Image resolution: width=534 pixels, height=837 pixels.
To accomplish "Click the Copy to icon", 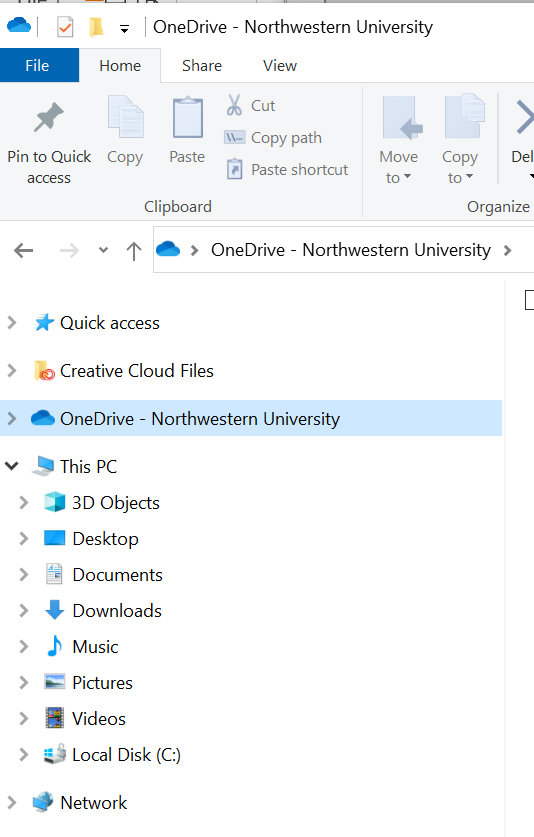I will click(465, 116).
